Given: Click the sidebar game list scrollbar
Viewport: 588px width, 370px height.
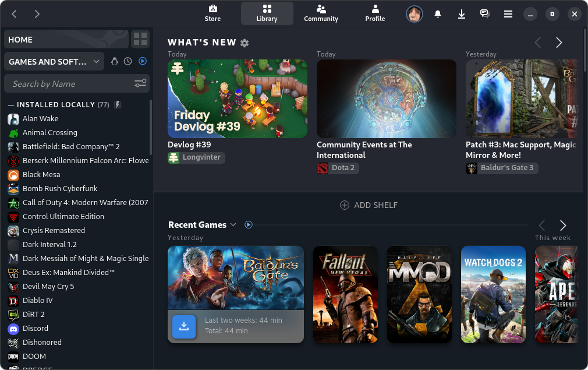Looking at the screenshot, I should click(x=151, y=128).
